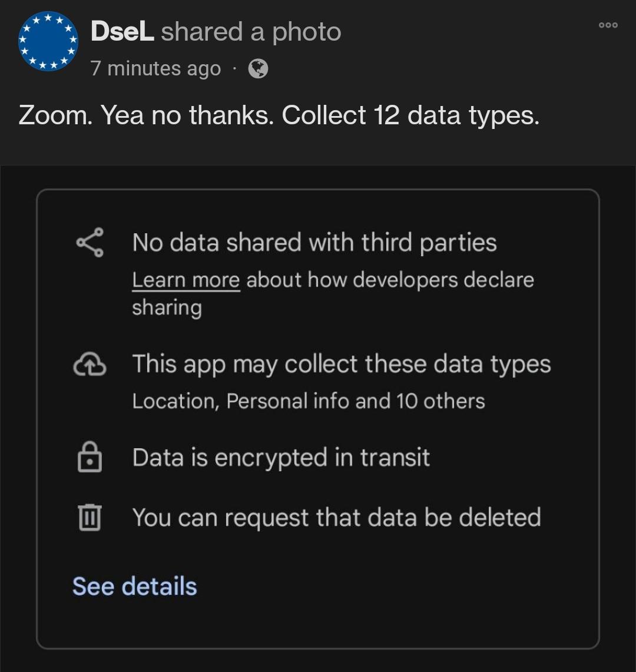636x672 pixels.
Task: Open DseL's EU flag profile avatar
Action: [48, 41]
